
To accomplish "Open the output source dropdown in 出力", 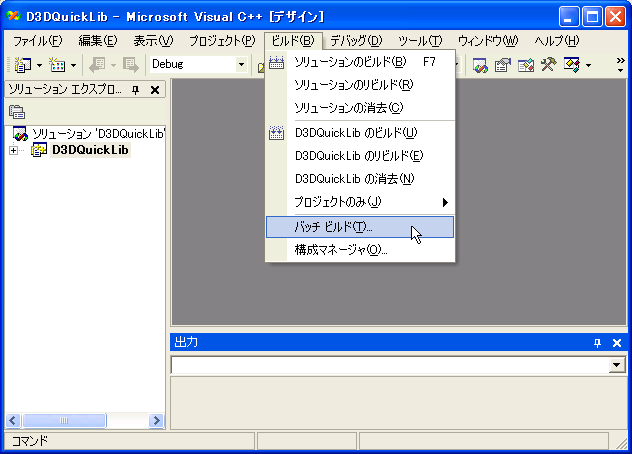I will [x=617, y=366].
